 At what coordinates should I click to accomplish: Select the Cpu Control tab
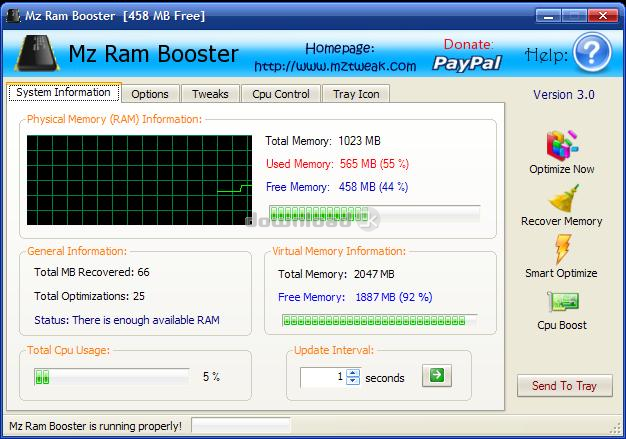click(281, 94)
